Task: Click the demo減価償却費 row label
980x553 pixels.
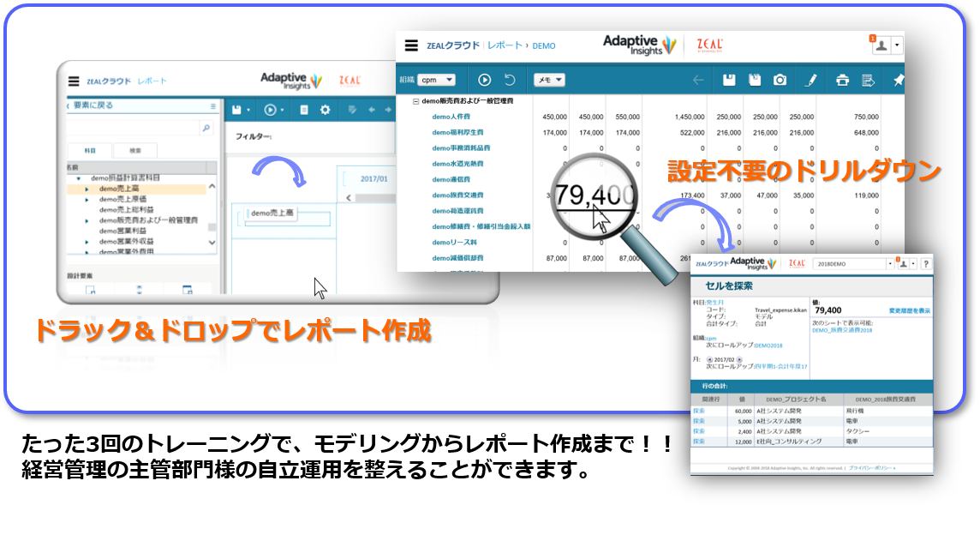Action: [x=457, y=258]
